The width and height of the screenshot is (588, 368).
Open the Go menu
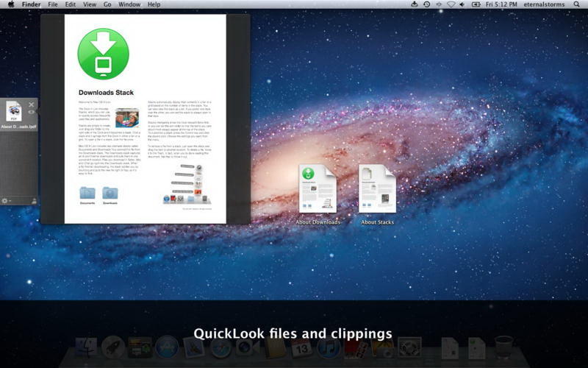pyautogui.click(x=107, y=4)
